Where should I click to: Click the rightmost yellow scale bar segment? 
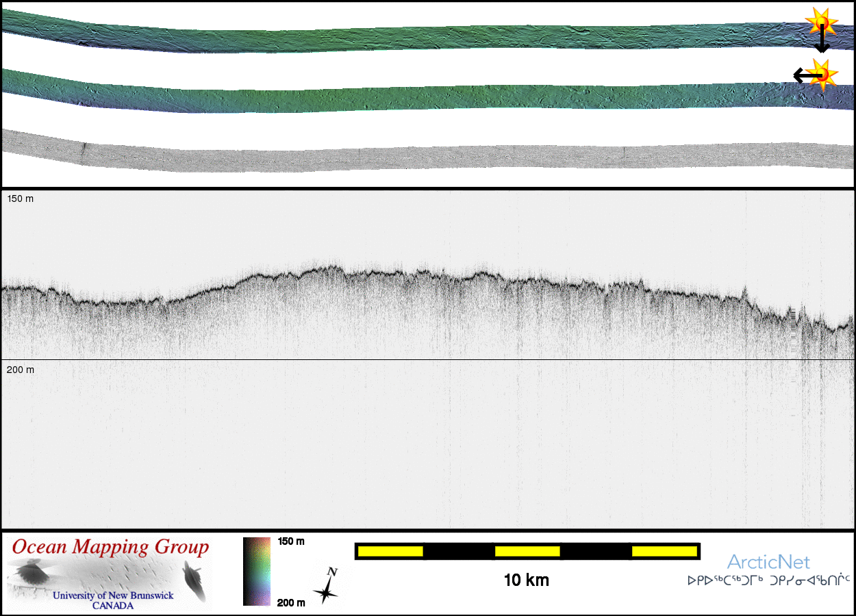pos(664,551)
